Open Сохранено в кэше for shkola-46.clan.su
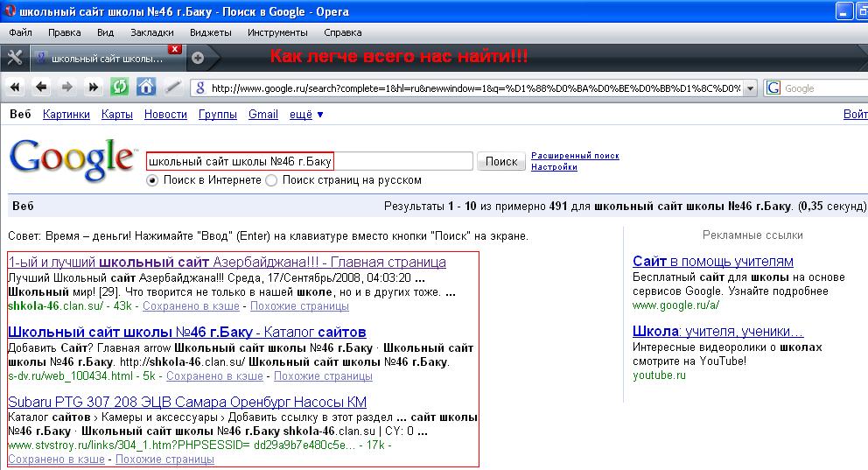 pyautogui.click(x=191, y=305)
